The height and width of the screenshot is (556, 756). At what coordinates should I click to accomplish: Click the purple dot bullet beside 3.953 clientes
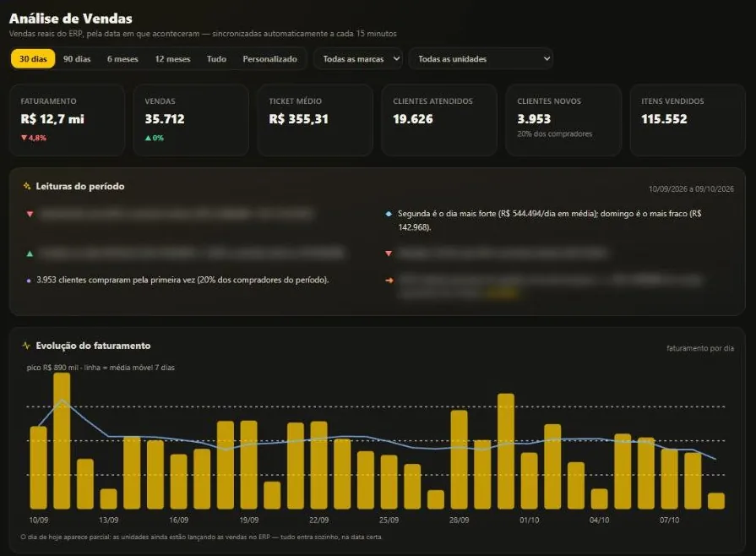click(29, 281)
